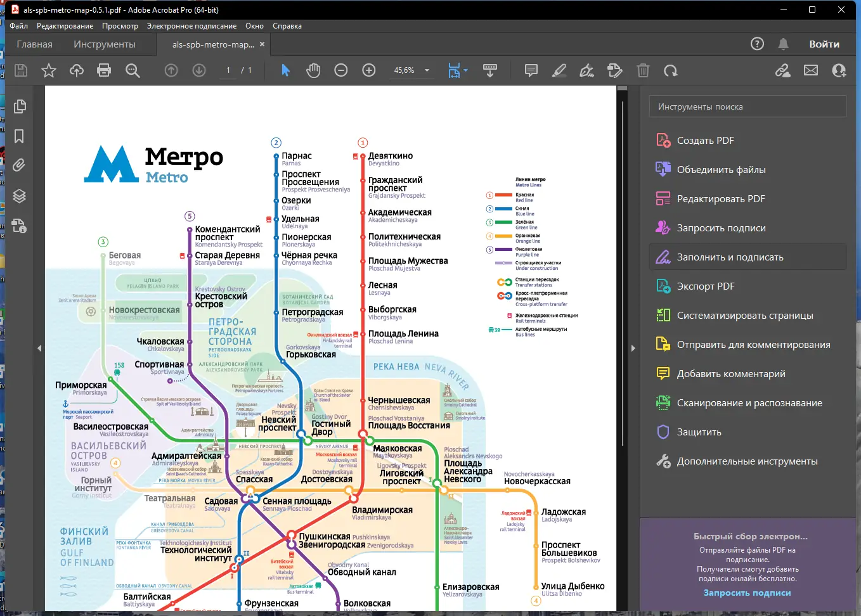Screen dimensions: 861x616
Task: Switch to the Инструменты tab
Action: (x=105, y=44)
